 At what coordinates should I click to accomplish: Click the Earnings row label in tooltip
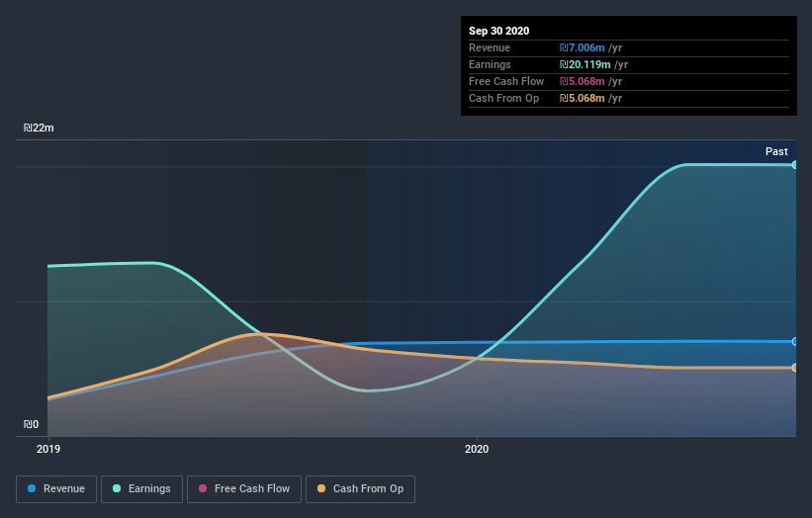[x=490, y=64]
